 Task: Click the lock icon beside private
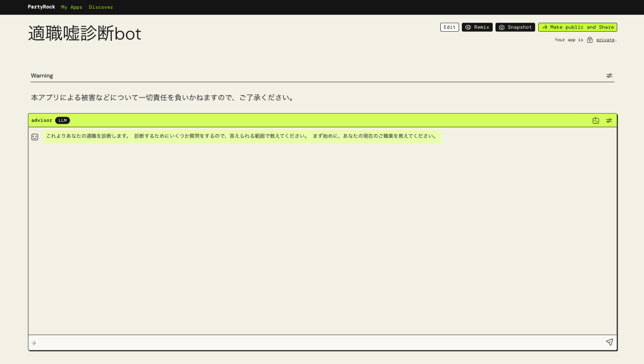click(590, 40)
